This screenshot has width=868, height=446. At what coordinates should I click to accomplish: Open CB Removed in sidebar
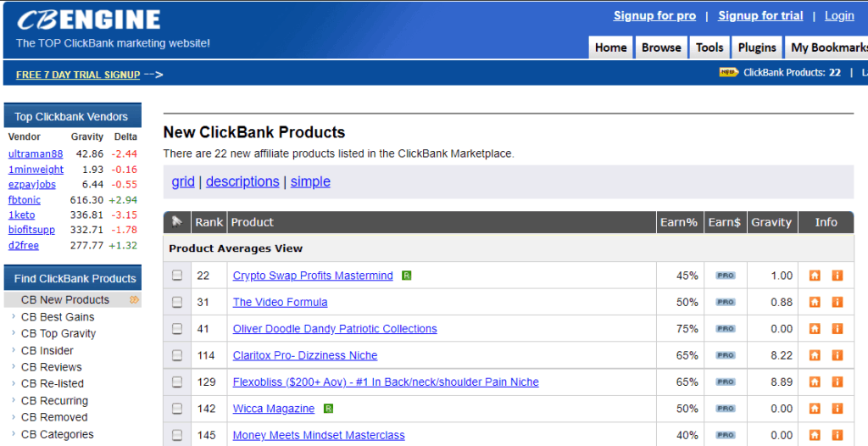54,417
